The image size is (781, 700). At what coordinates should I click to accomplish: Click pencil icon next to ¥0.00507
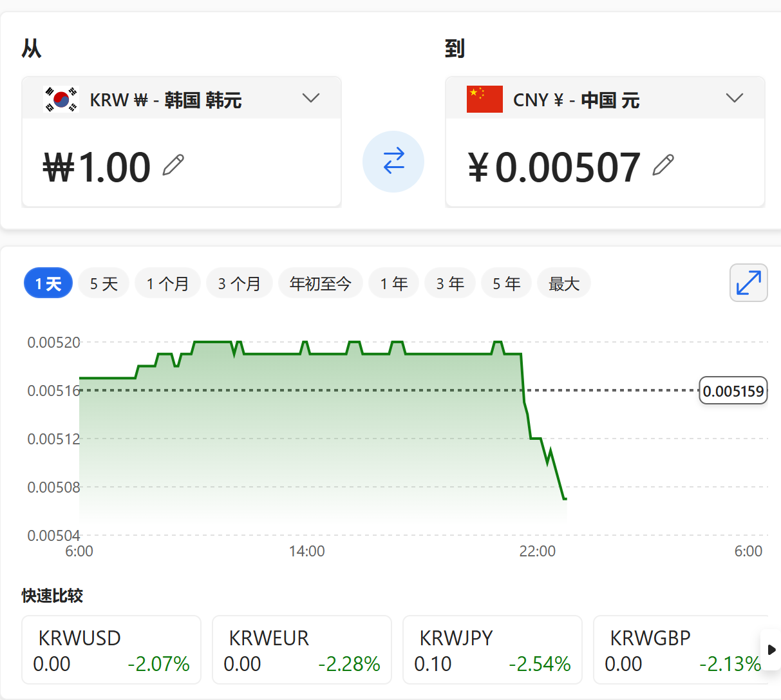663,166
